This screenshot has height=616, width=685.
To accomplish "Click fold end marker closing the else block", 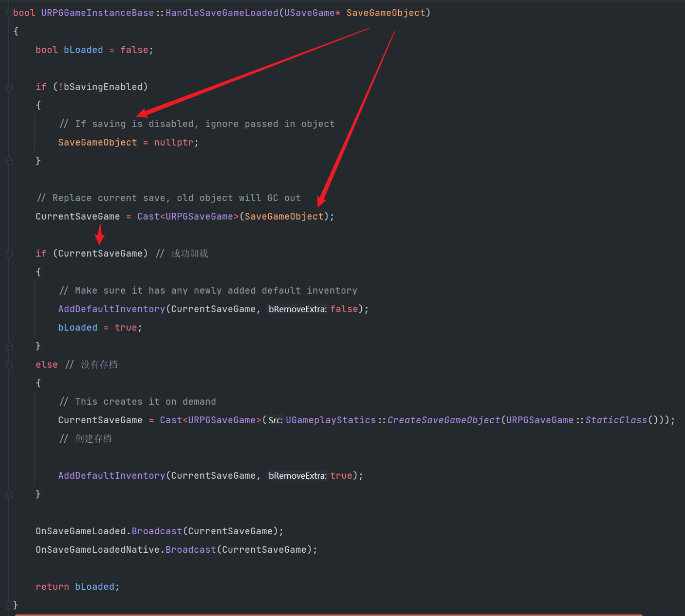I will pos(9,494).
